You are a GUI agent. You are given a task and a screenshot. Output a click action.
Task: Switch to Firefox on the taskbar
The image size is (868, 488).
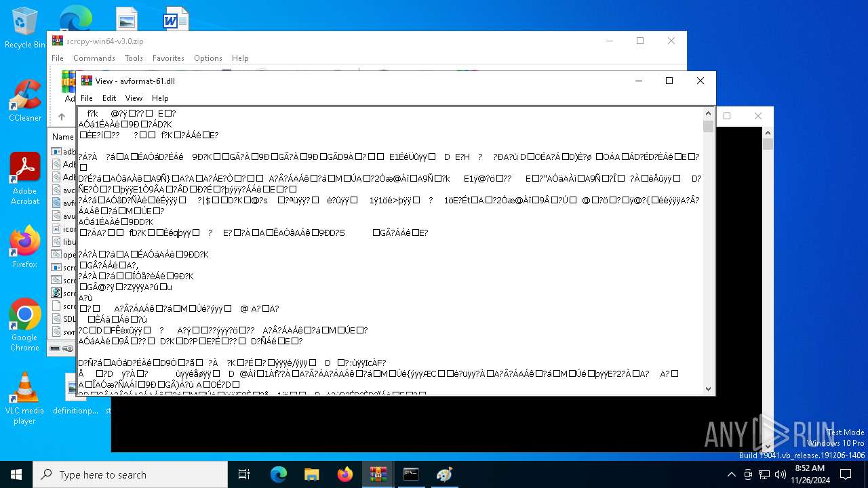[345, 474]
